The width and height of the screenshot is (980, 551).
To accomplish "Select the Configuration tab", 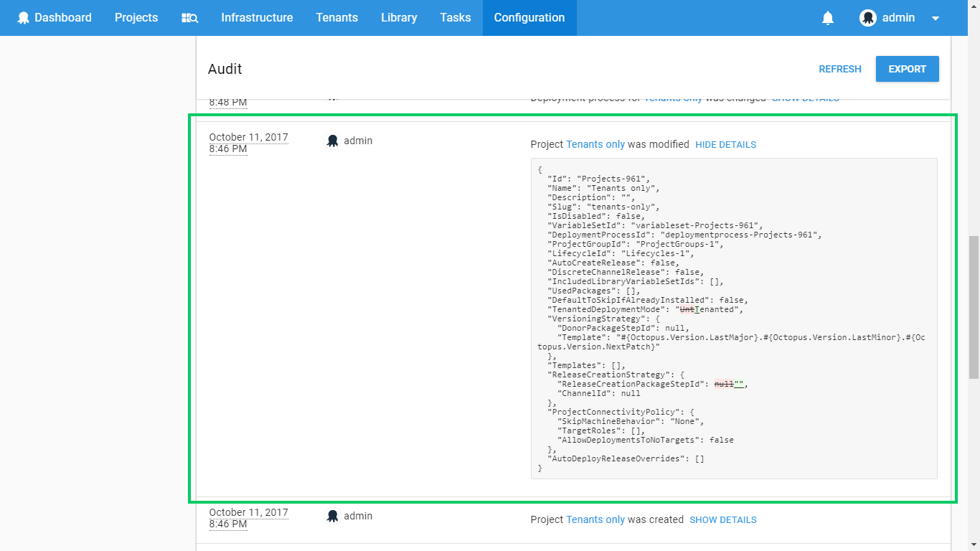I will tap(529, 18).
